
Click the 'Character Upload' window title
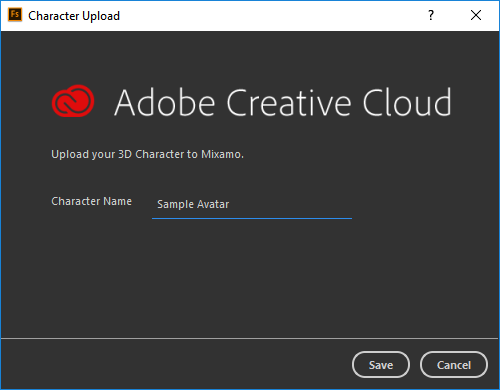(x=74, y=16)
